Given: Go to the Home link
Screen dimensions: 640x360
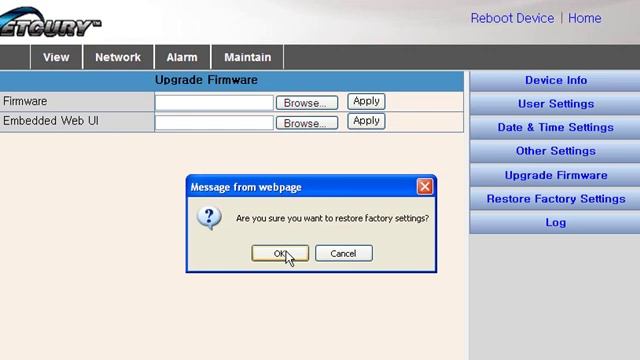Looking at the screenshot, I should point(584,18).
